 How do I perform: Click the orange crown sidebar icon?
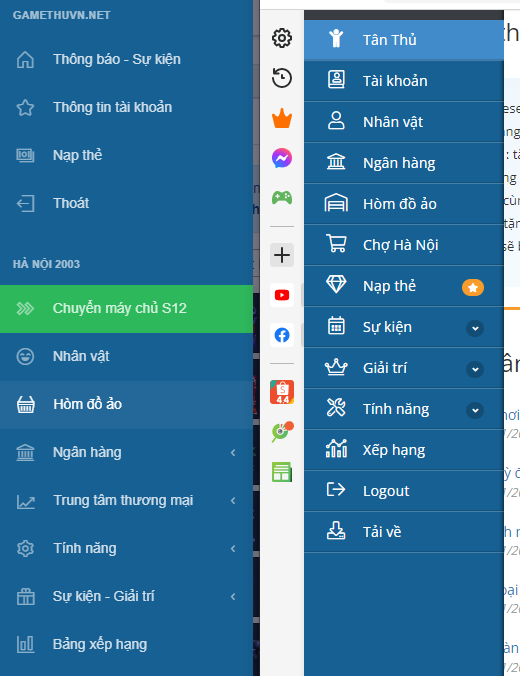pyautogui.click(x=282, y=119)
